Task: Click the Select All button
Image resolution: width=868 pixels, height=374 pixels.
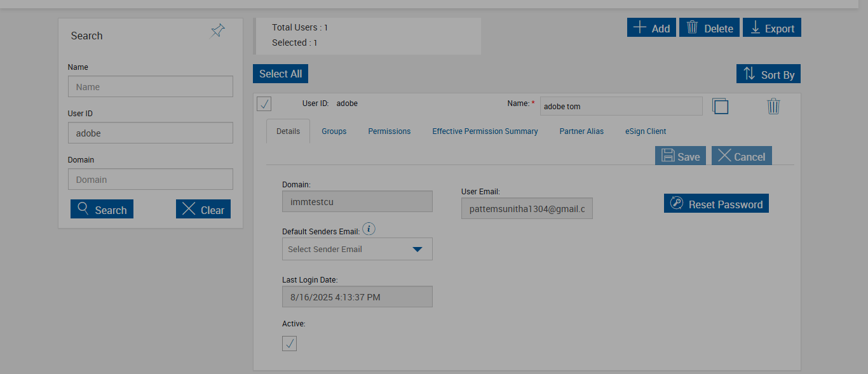Action: pos(280,74)
